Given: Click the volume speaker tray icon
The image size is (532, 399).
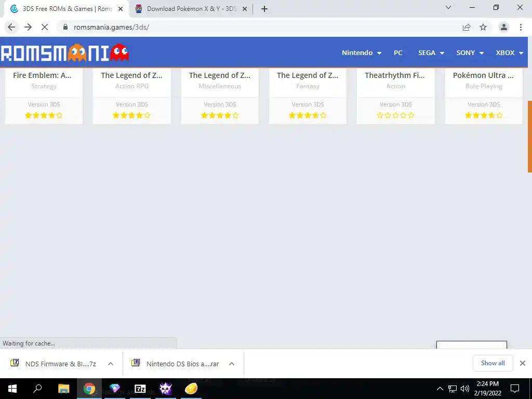Looking at the screenshot, I should 465,389.
